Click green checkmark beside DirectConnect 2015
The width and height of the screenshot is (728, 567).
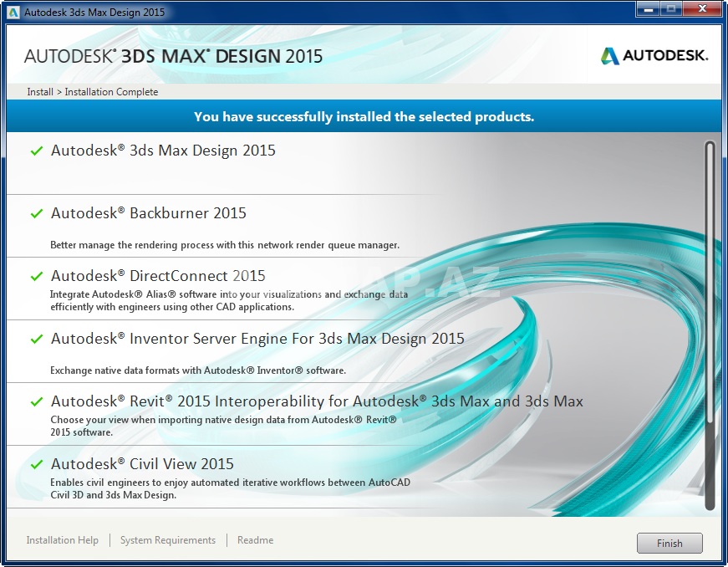(37, 276)
